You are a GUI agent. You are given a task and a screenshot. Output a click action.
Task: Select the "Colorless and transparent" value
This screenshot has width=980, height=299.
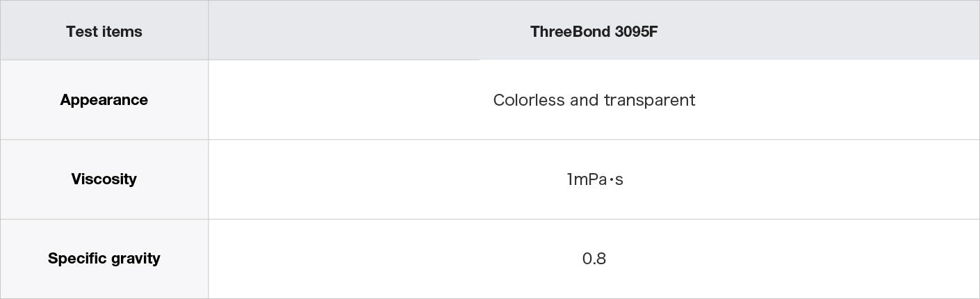point(594,100)
